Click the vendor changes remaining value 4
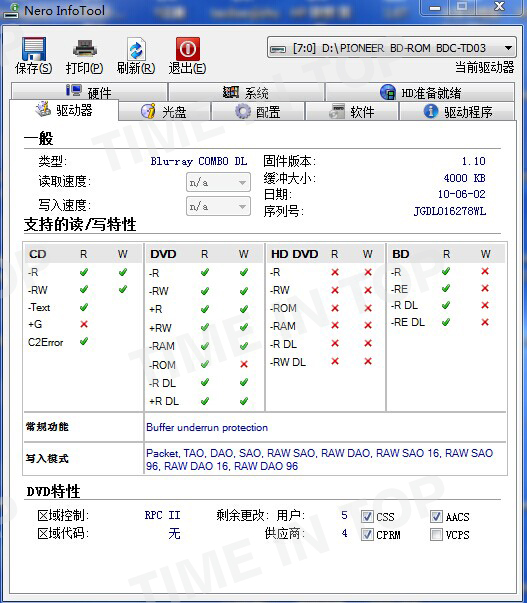The height and width of the screenshot is (603, 527). (344, 533)
